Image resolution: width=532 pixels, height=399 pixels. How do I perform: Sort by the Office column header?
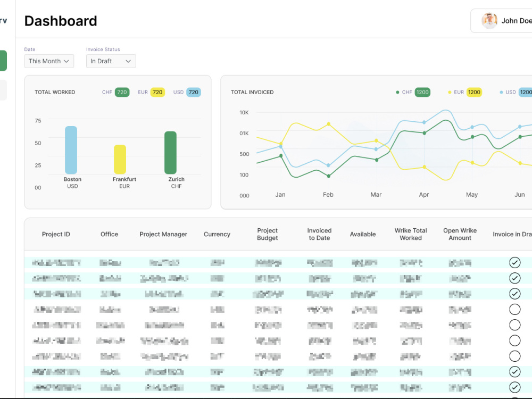click(109, 234)
